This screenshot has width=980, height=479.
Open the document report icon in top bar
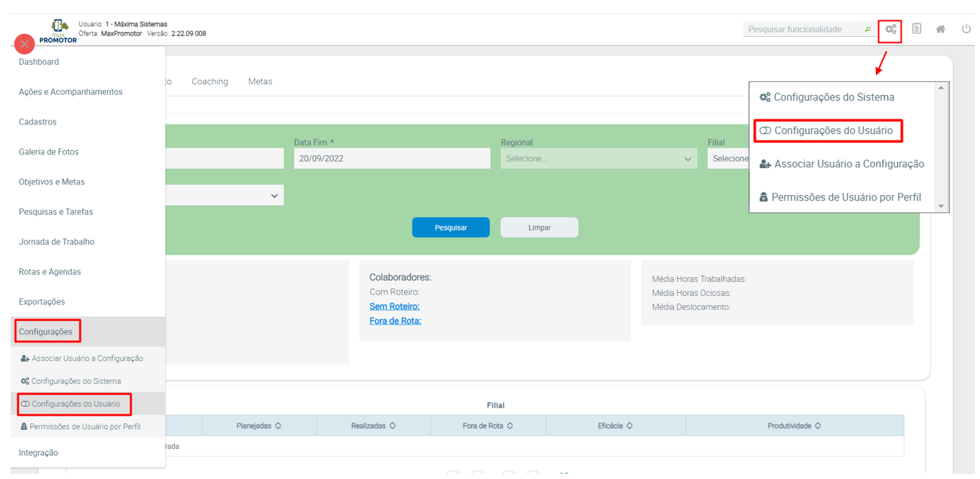point(917,29)
